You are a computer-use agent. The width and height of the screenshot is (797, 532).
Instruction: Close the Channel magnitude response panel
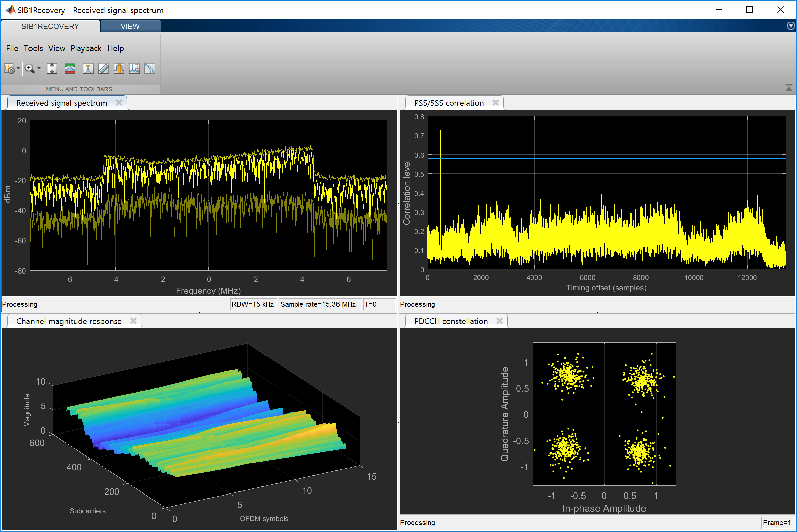pyautogui.click(x=133, y=321)
